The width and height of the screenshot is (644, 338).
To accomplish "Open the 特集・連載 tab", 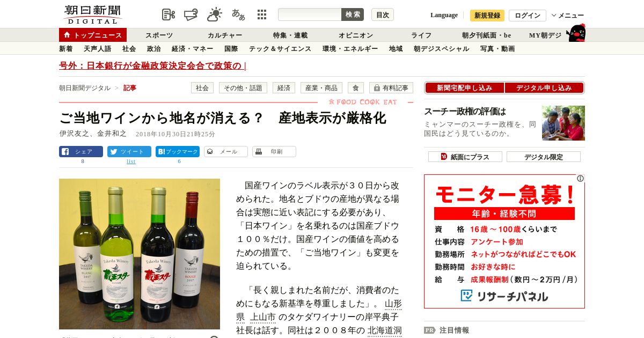I will point(290,35).
